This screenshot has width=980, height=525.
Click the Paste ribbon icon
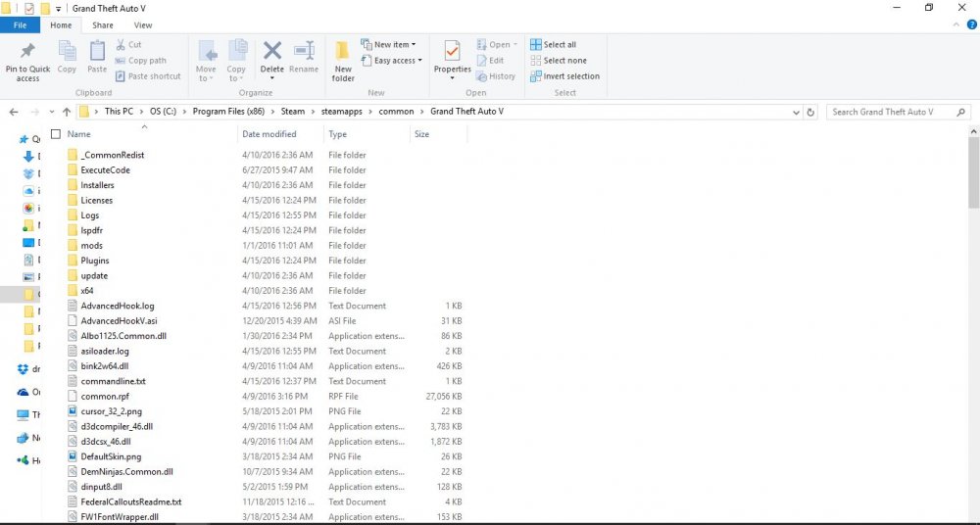(97, 51)
